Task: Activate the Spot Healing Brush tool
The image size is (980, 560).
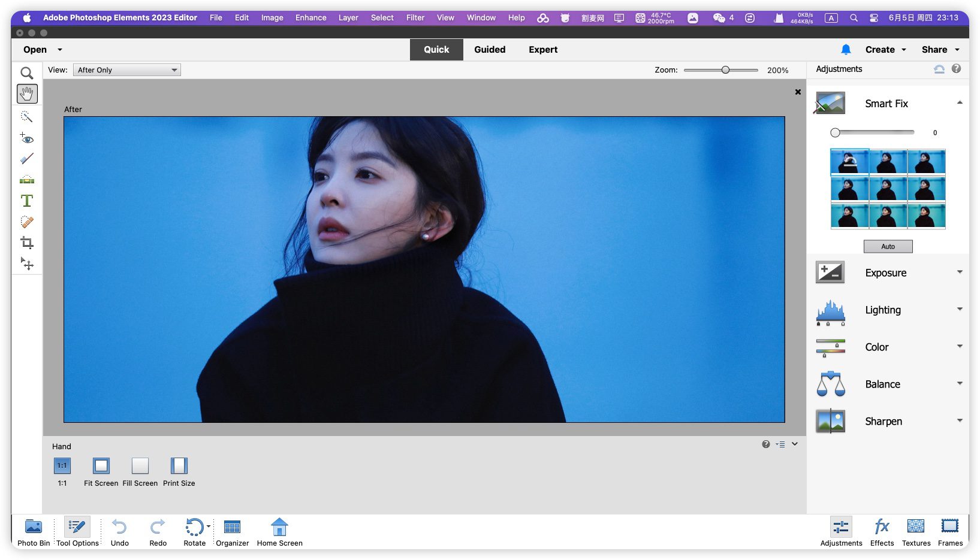Action: click(27, 222)
